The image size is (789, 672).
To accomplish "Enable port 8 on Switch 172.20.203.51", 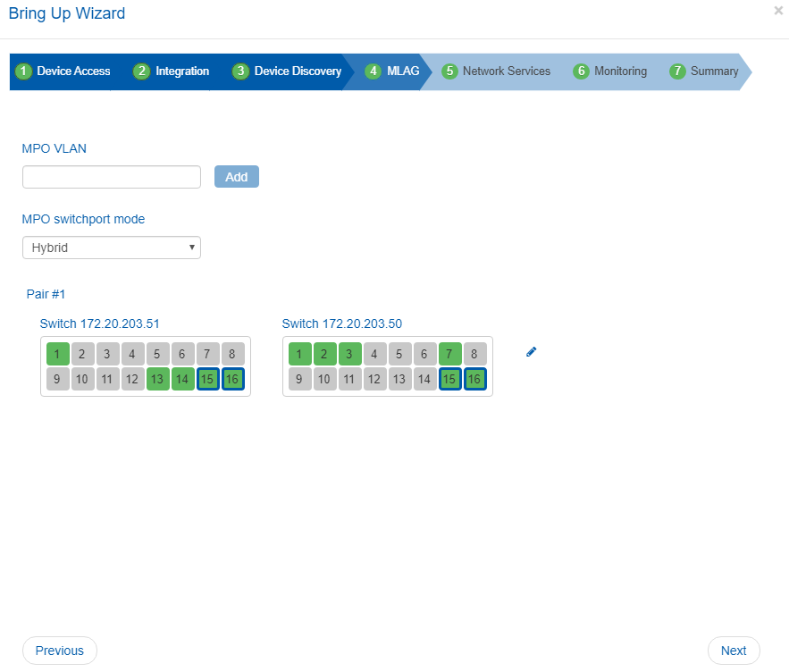I will (233, 354).
